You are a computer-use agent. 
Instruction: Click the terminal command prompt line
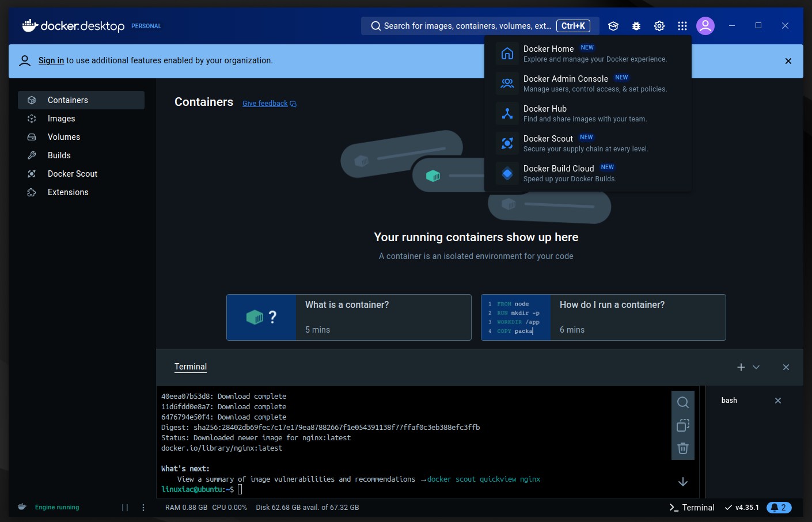point(202,489)
